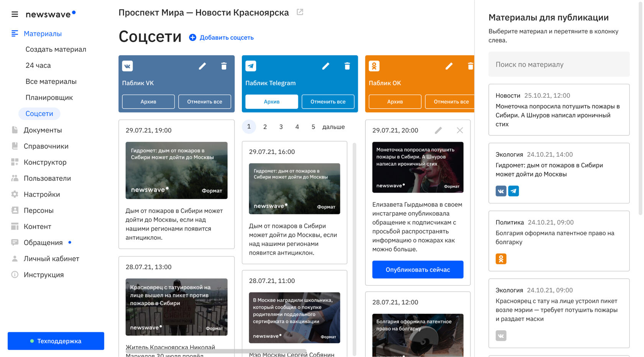This screenshot has width=644, height=357.
Task: Open Создать материал
Action: [x=56, y=49]
